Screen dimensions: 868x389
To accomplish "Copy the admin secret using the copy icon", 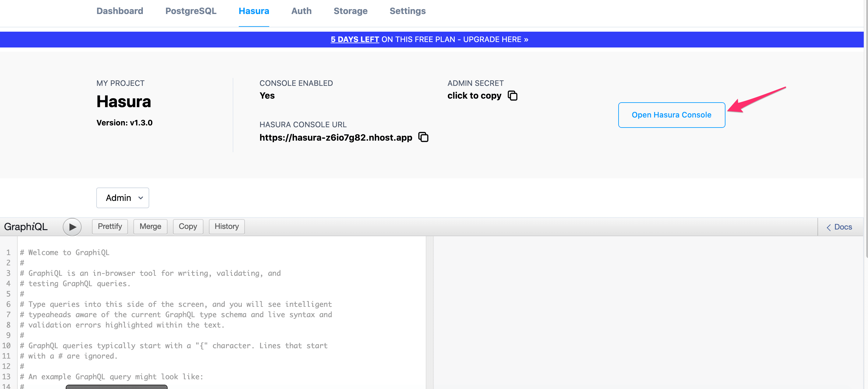I will click(513, 95).
